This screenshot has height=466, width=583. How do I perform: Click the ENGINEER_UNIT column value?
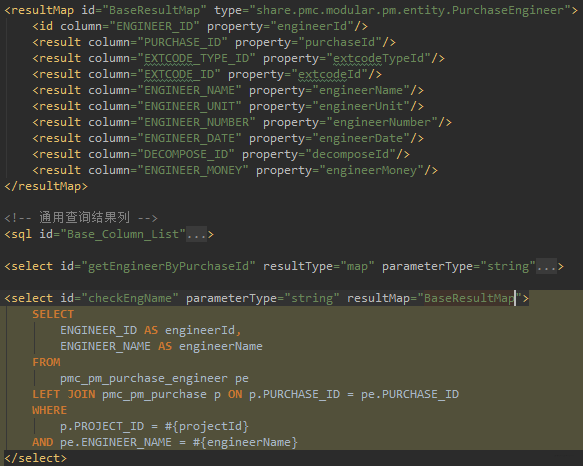click(x=189, y=106)
